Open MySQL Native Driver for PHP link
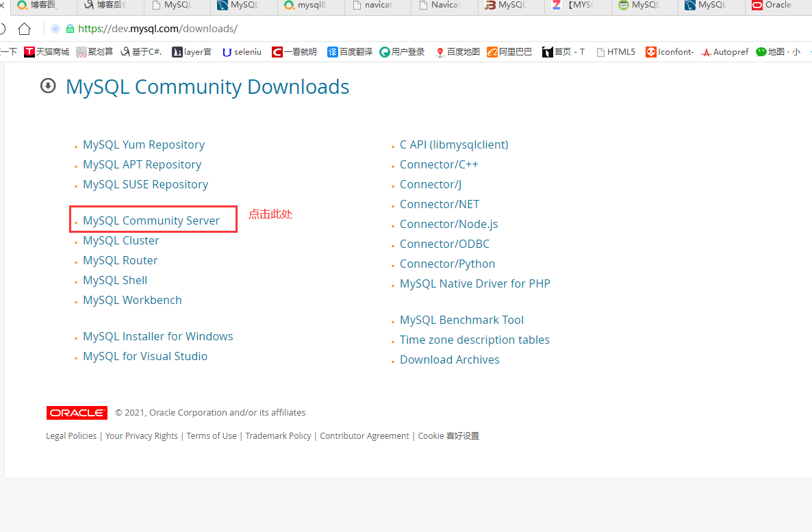The width and height of the screenshot is (812, 532). click(475, 284)
